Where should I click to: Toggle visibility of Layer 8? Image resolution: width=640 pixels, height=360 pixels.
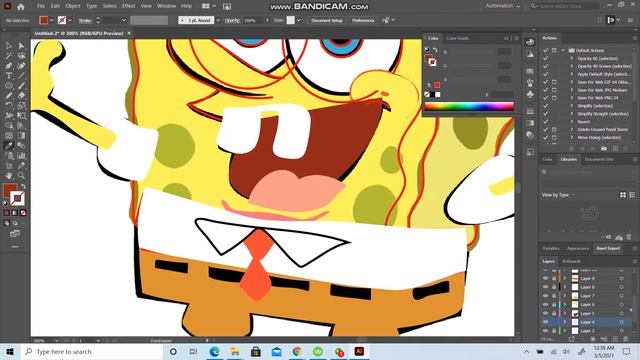(x=545, y=287)
